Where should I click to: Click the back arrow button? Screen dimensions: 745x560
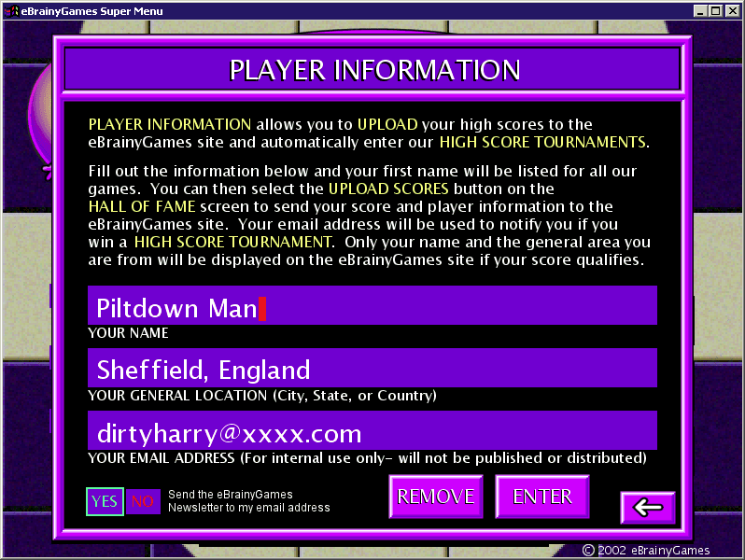coord(648,508)
